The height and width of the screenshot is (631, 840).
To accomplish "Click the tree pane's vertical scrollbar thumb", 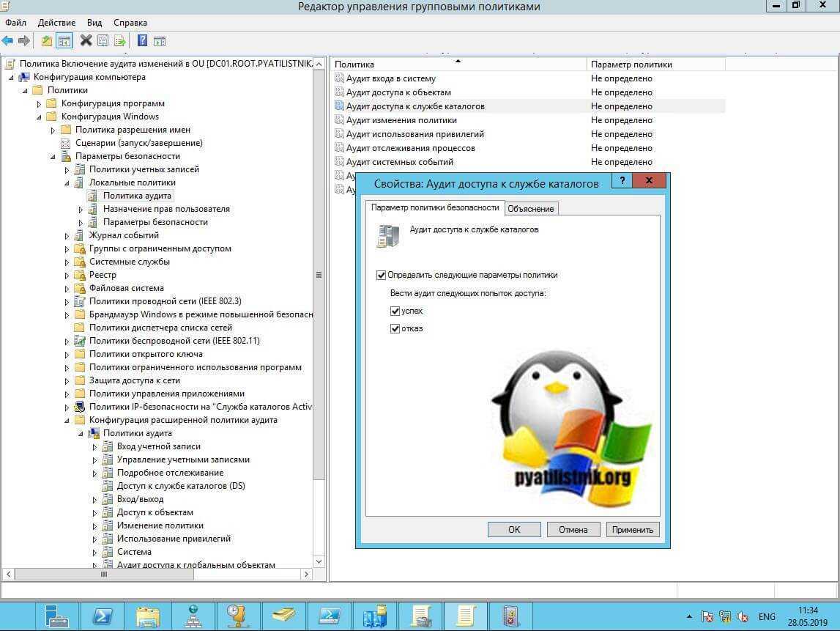I will (319, 275).
